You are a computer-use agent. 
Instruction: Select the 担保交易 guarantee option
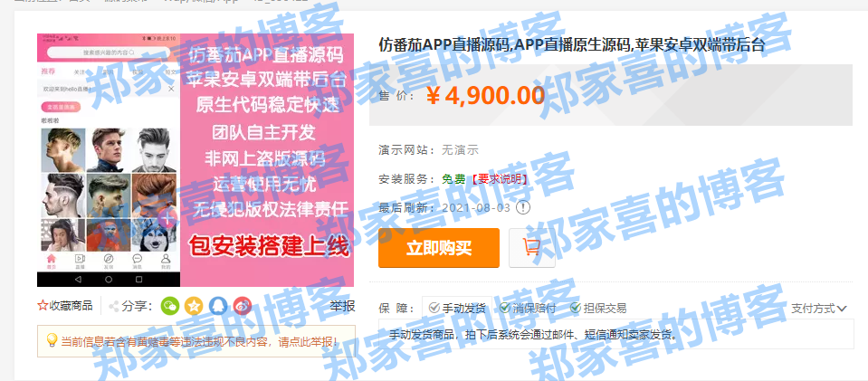(x=598, y=309)
